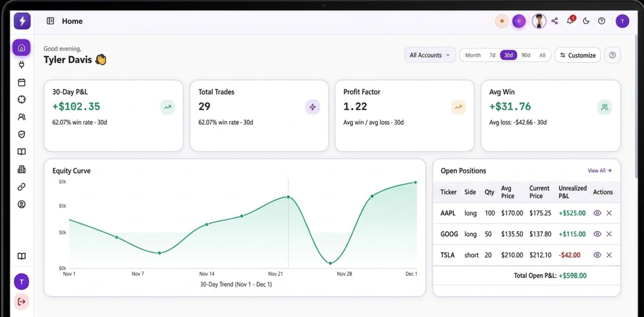The image size is (644, 317).
Task: Open the calendar icon in sidebar
Action: click(21, 82)
